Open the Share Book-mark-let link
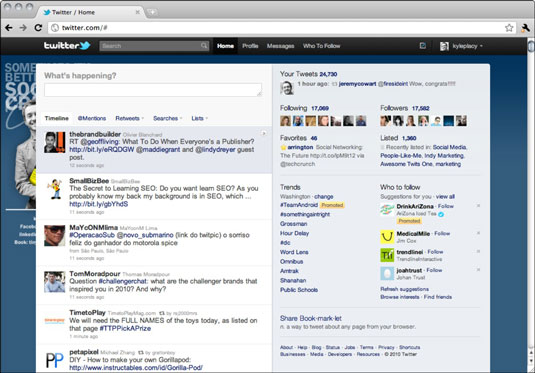535x373 pixels. (x=311, y=318)
